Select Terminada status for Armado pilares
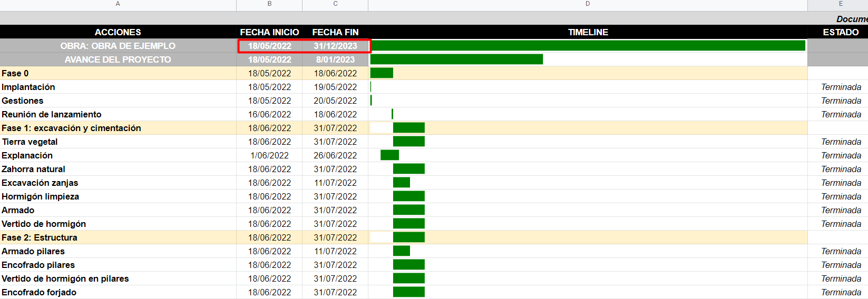The height and width of the screenshot is (299, 868). pos(841,251)
